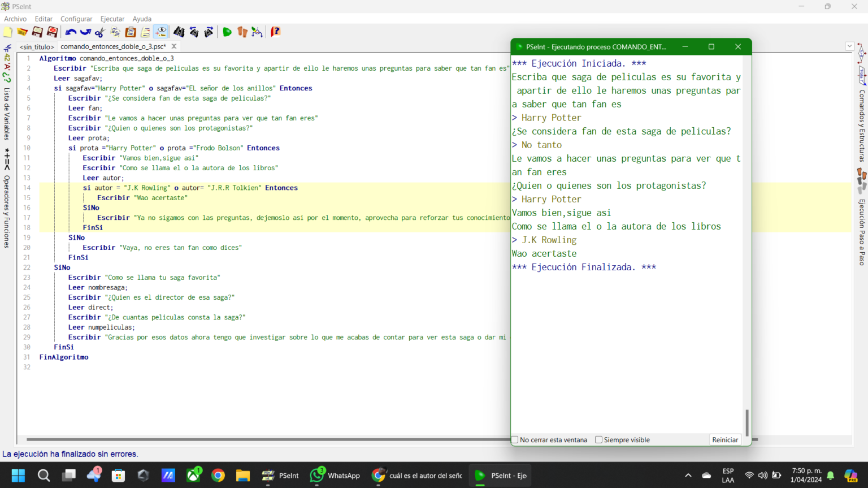Open the search binoculars icon
868x488 pixels.
click(179, 32)
